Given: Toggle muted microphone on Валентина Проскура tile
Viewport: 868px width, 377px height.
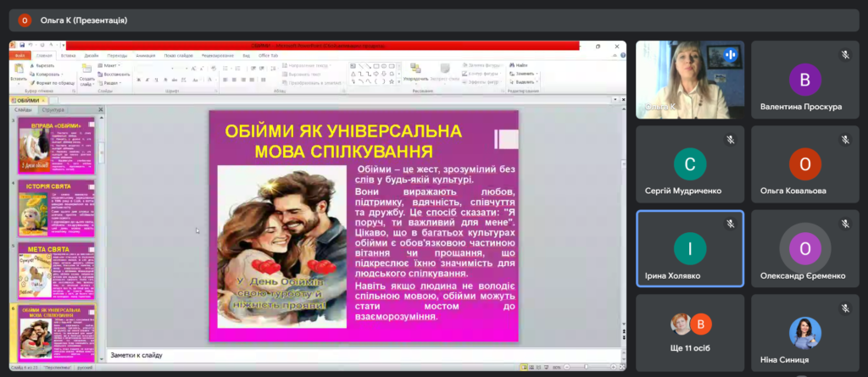Looking at the screenshot, I should point(845,55).
